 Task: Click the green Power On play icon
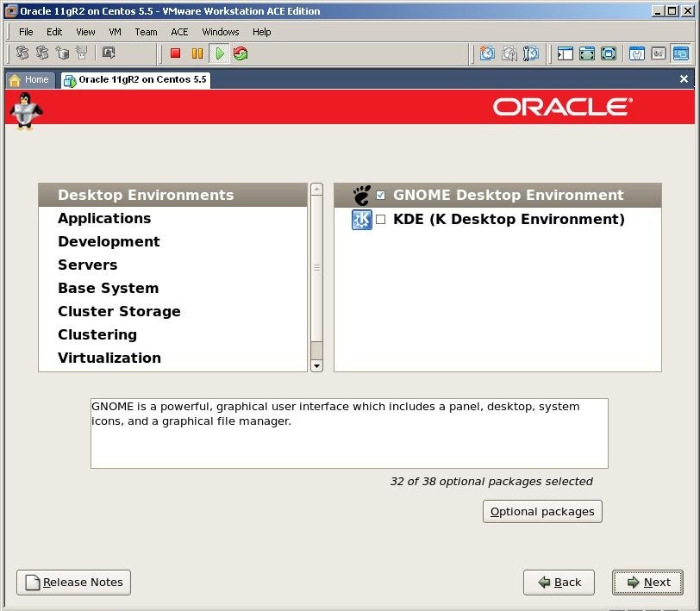click(219, 53)
